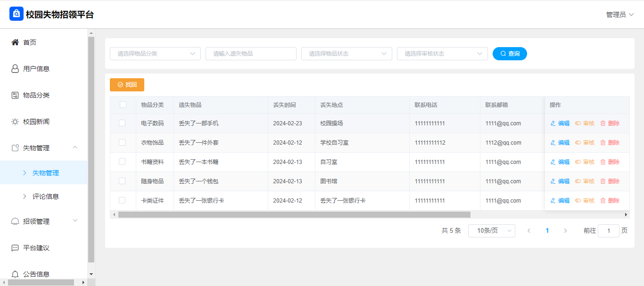Viewport: 644px width, 286px height.
Task: Click the orange 找回 button
Action: coord(127,85)
